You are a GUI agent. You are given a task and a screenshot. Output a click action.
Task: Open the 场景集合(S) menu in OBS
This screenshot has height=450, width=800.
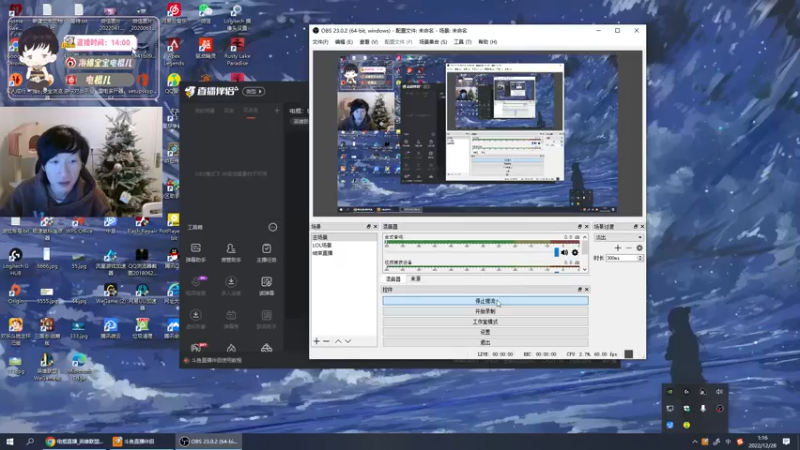pyautogui.click(x=433, y=42)
